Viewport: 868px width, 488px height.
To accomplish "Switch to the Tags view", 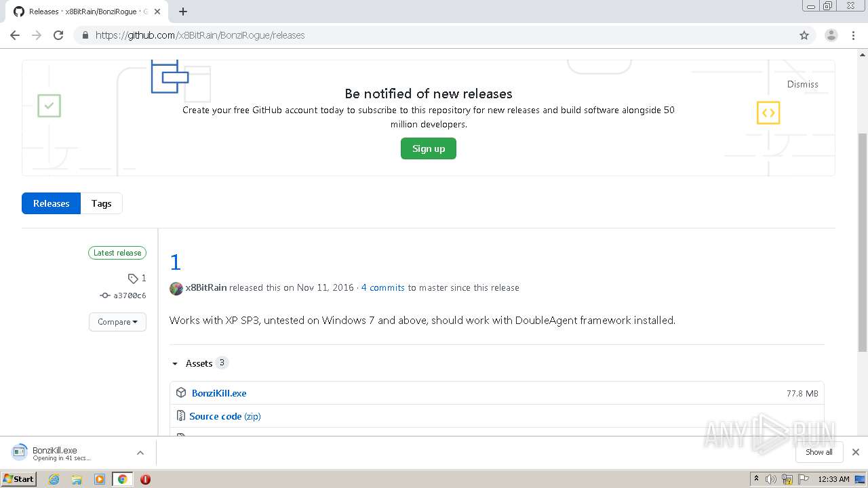I will (x=102, y=203).
